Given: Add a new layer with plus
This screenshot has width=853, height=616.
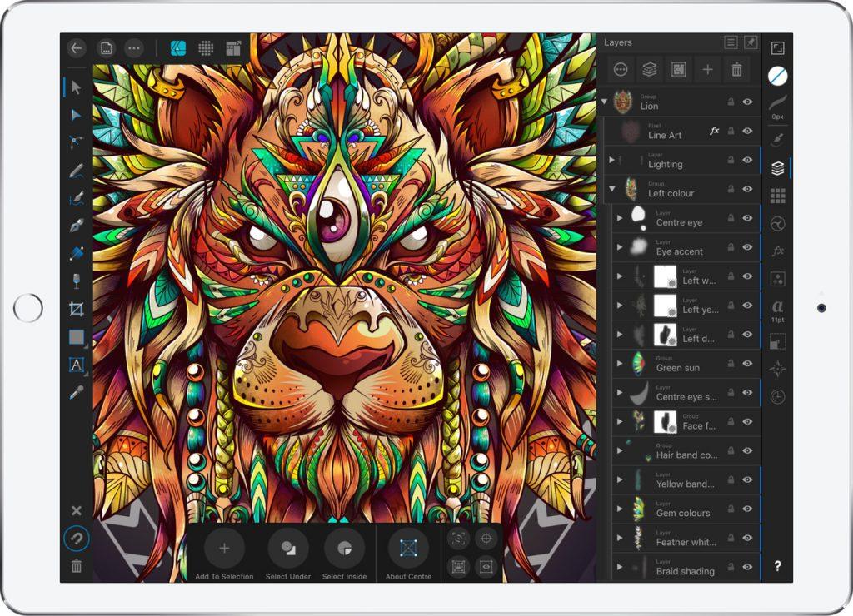Looking at the screenshot, I should coord(707,71).
